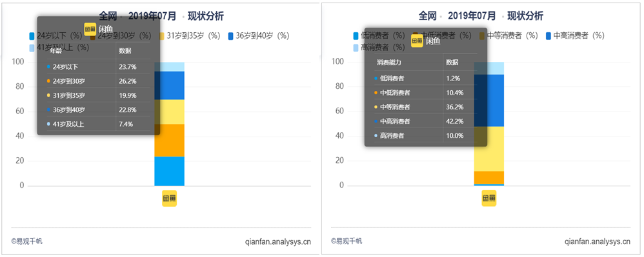
Task: Toggle the 高消费者 (%) legend item
Action: pyautogui.click(x=379, y=48)
